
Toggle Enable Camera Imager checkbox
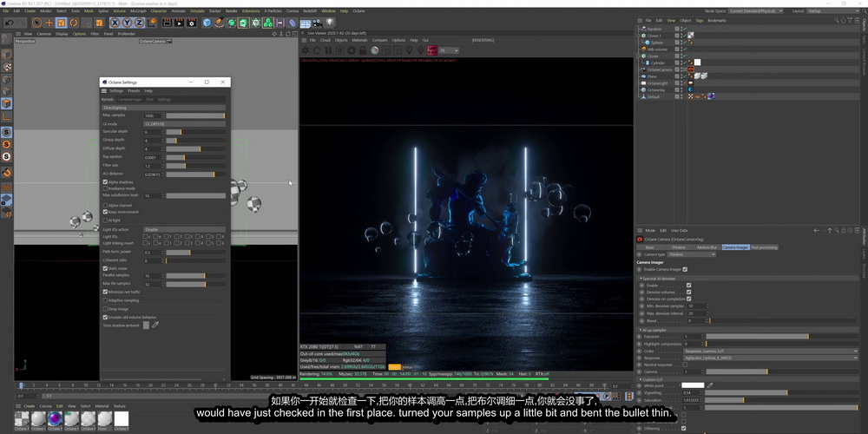685,269
